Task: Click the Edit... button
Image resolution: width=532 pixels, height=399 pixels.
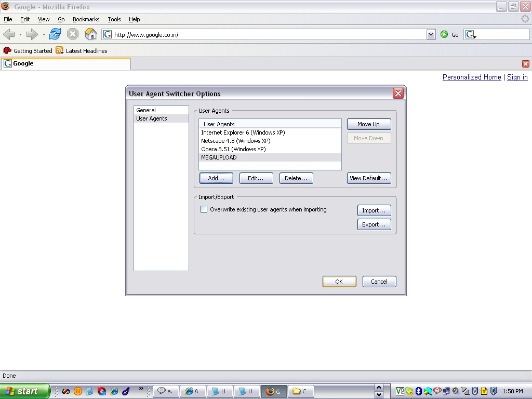Action: pos(256,178)
